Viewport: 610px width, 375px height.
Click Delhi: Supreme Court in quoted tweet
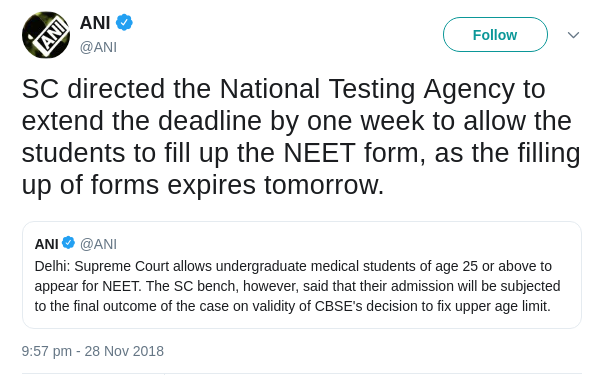click(102, 266)
